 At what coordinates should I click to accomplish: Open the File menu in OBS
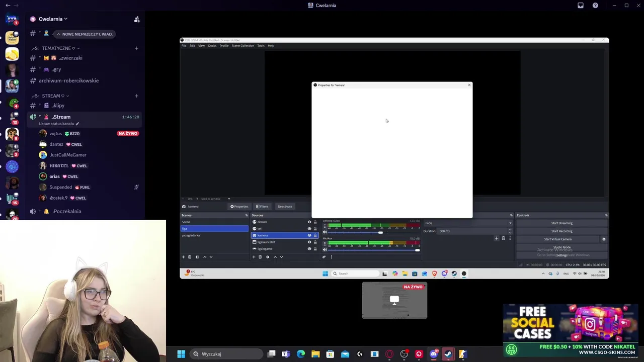click(x=184, y=46)
